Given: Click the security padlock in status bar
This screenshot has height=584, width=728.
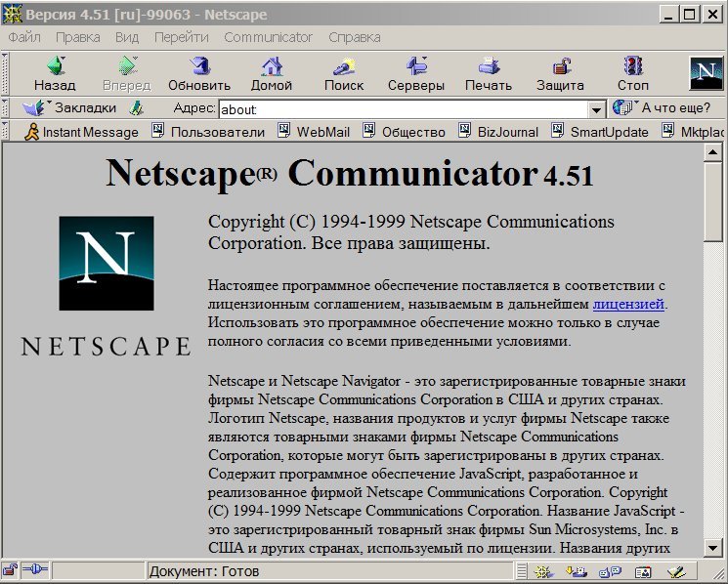Looking at the screenshot, I should pyautogui.click(x=10, y=570).
